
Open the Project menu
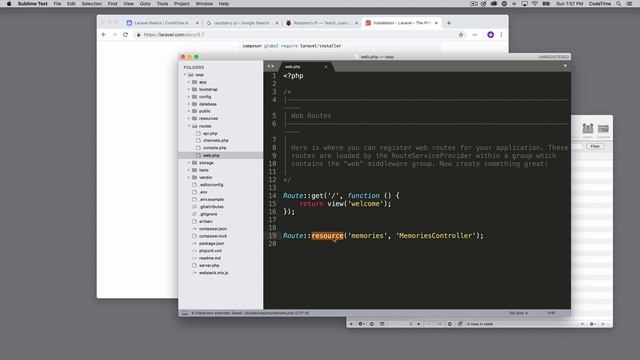coord(182,4)
